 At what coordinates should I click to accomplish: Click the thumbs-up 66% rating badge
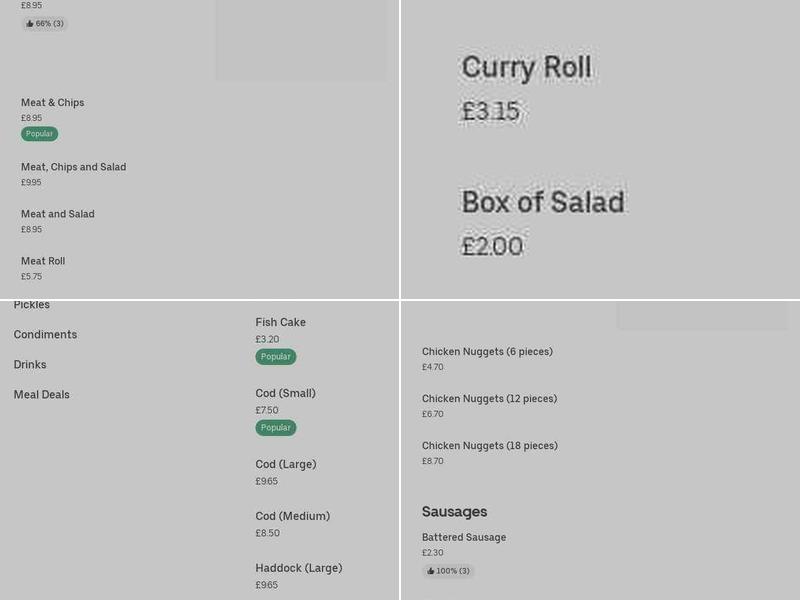44,23
